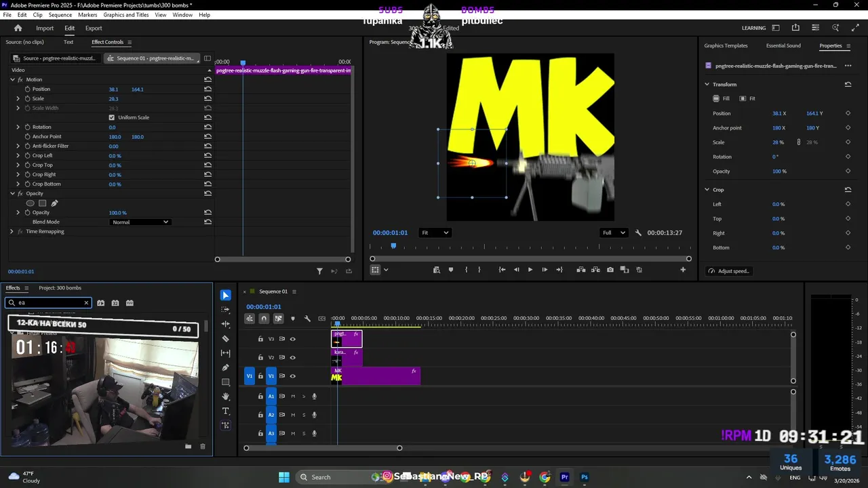Viewport: 868px width, 488px height.
Task: Click the Export Frame camera icon
Action: coord(610,270)
